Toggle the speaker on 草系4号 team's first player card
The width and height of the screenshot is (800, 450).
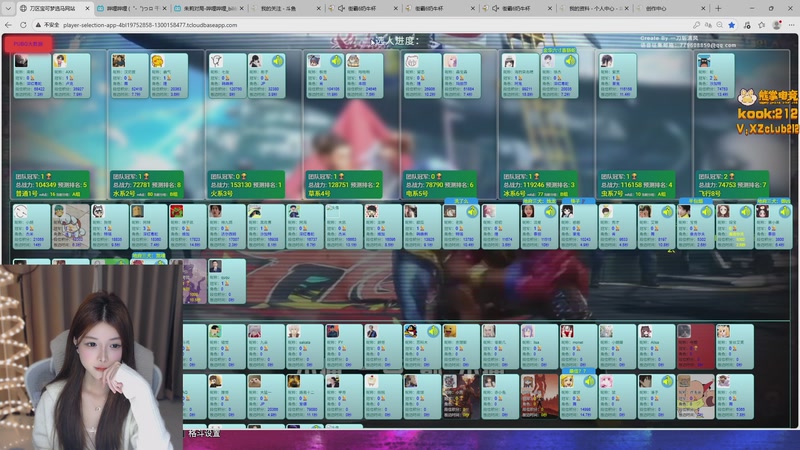tap(336, 61)
